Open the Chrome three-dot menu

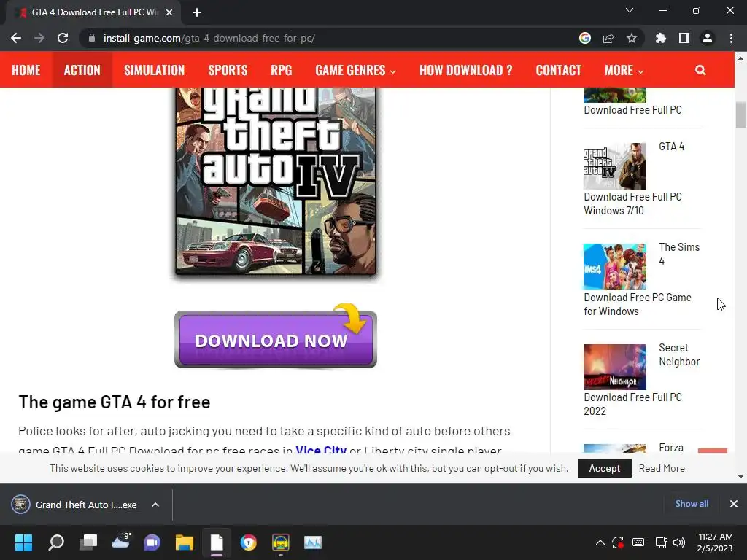[x=731, y=38]
